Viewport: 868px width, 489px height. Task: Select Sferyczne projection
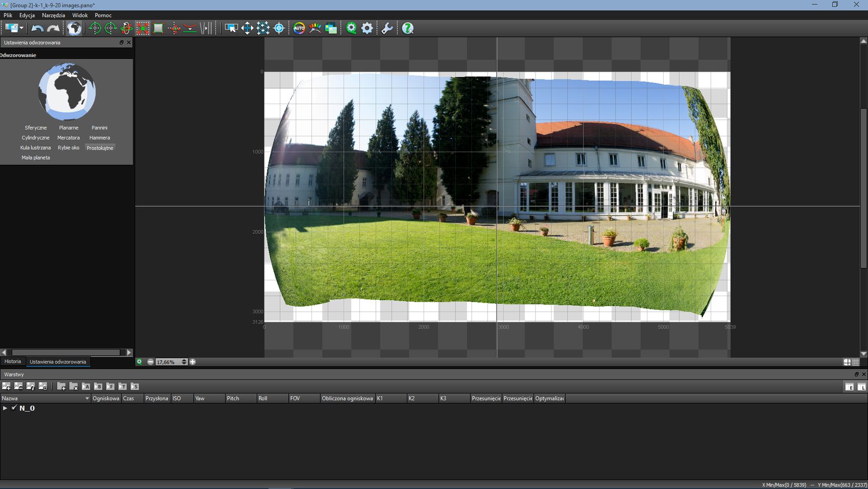point(36,128)
